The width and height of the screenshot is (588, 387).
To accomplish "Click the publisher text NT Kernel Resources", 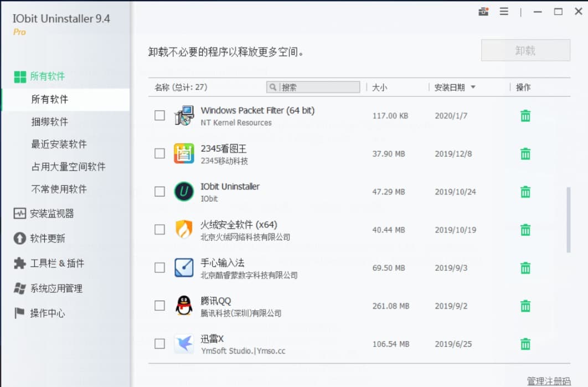I will (x=236, y=122).
